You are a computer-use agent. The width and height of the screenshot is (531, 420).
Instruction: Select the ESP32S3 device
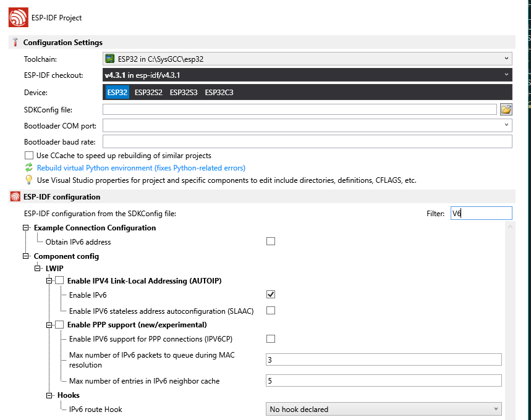coord(184,93)
